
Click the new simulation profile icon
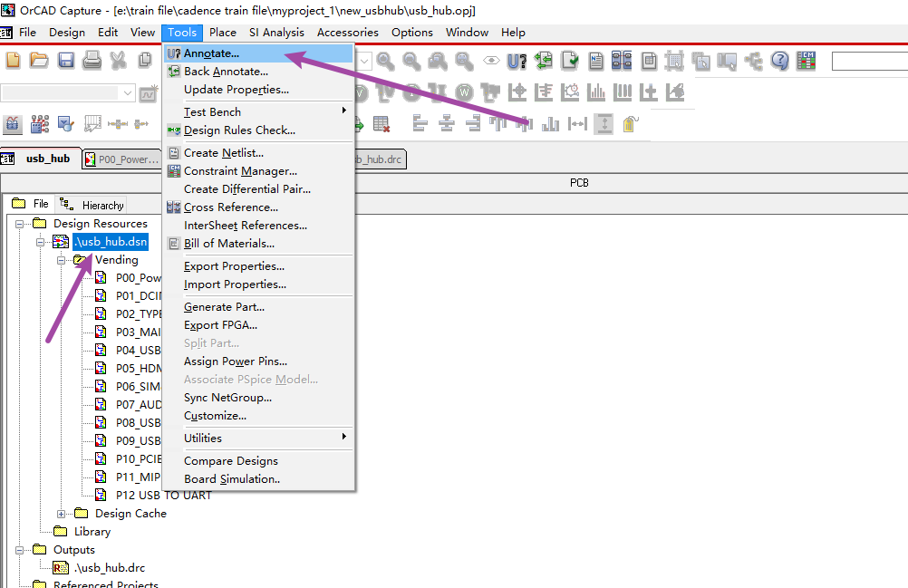pos(149,92)
